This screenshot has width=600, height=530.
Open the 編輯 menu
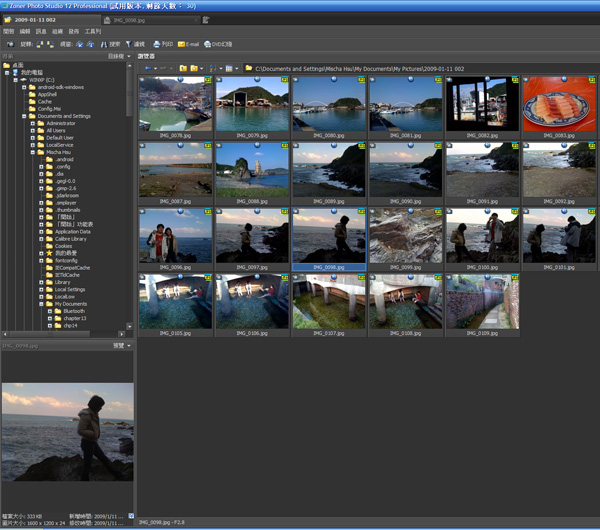coord(24,31)
